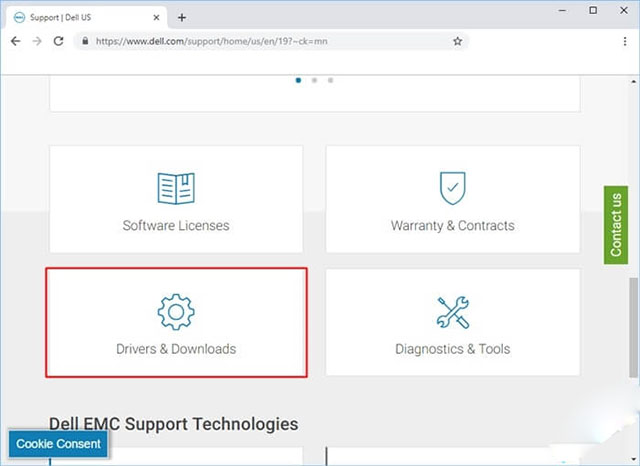Select the Support | Dell US tab

point(87,18)
